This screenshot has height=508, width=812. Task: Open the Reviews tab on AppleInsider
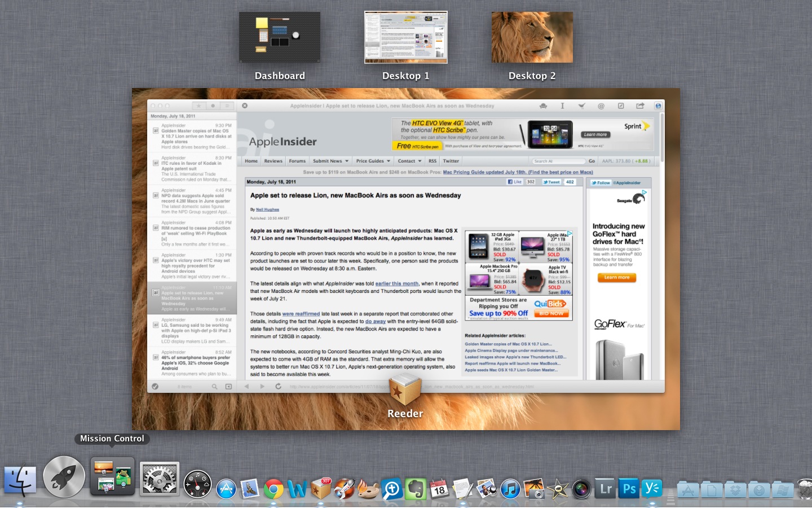(x=273, y=161)
